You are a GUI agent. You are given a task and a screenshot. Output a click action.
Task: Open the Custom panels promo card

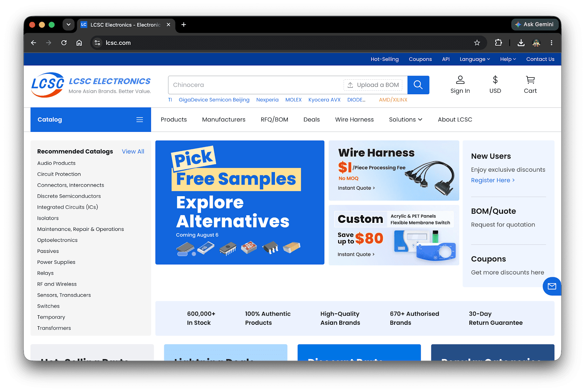[394, 235]
